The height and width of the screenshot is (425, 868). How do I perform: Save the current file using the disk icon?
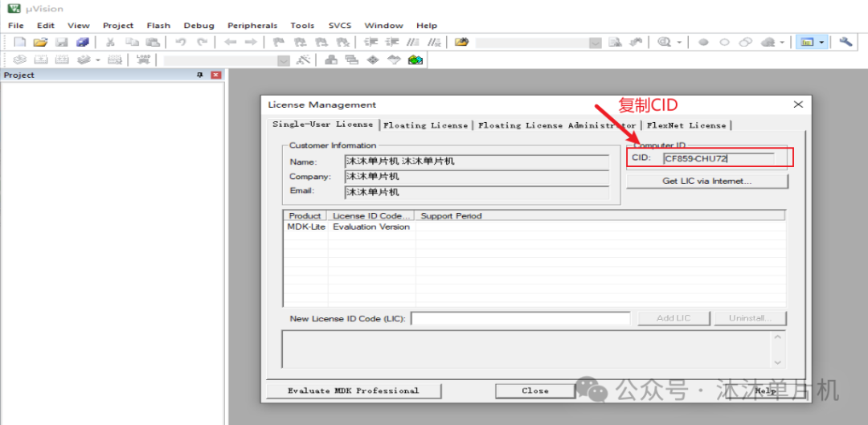[61, 42]
